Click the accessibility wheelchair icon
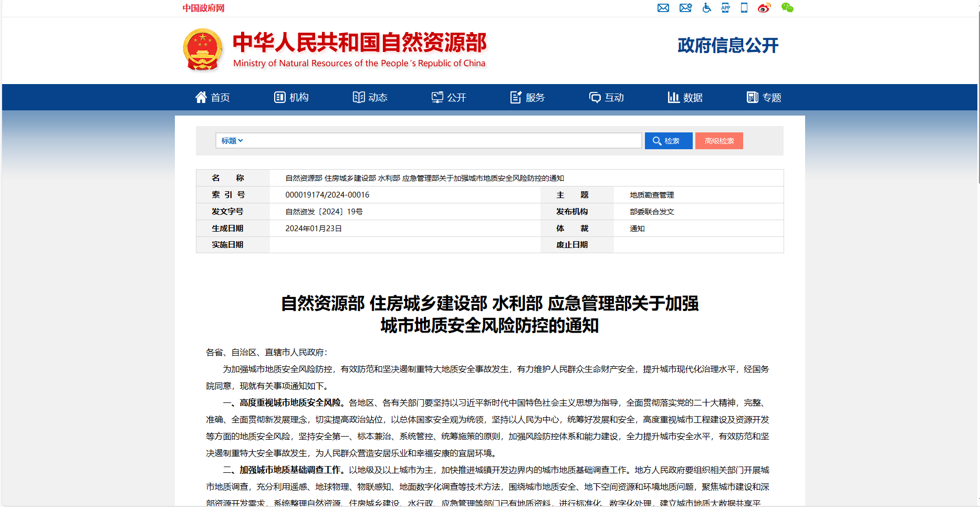 tap(707, 8)
